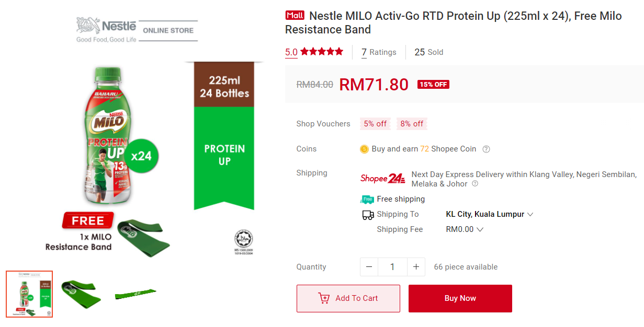The width and height of the screenshot is (644, 327).
Task: Click the Shopee Coin help question icon
Action: tap(486, 149)
